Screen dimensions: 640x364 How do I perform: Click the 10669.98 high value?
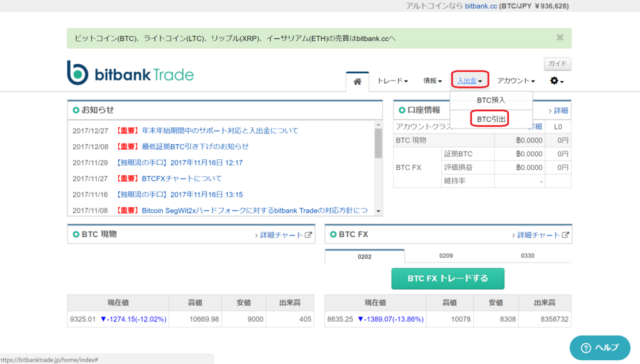pos(204,319)
